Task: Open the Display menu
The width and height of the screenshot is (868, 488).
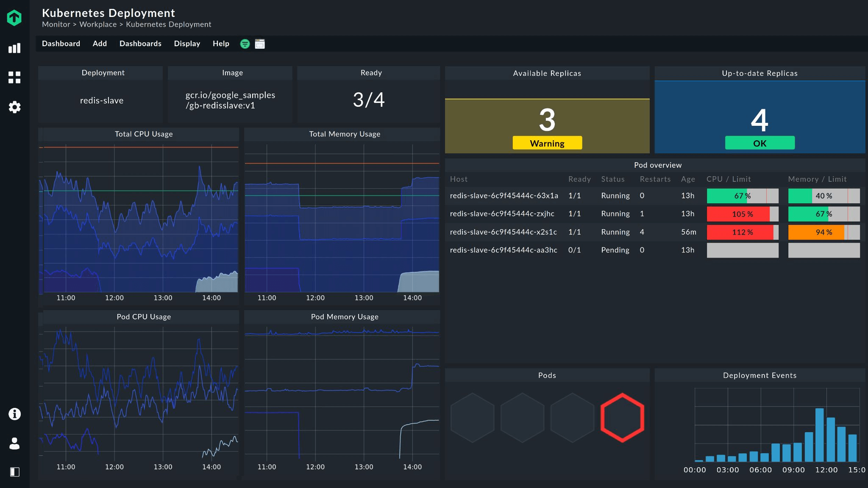Action: point(187,44)
